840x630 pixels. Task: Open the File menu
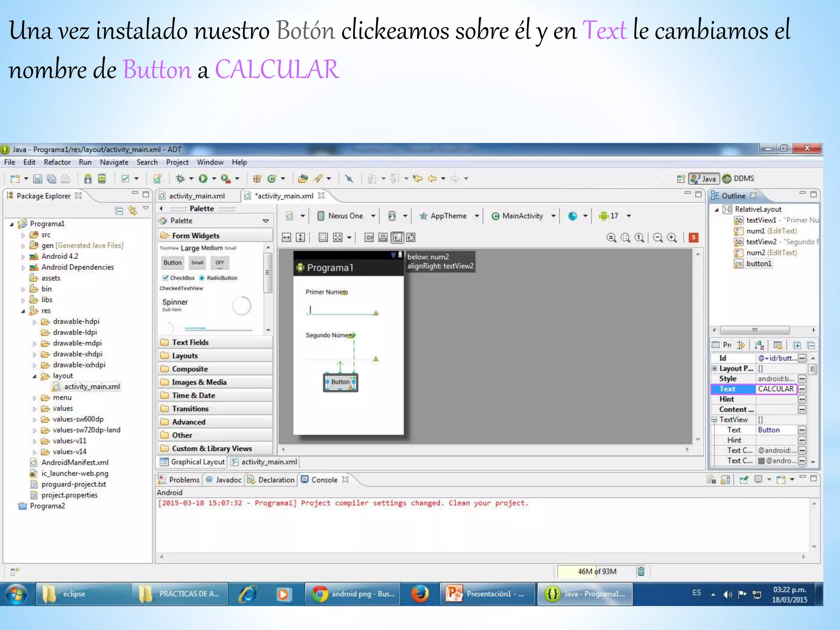[x=10, y=162]
